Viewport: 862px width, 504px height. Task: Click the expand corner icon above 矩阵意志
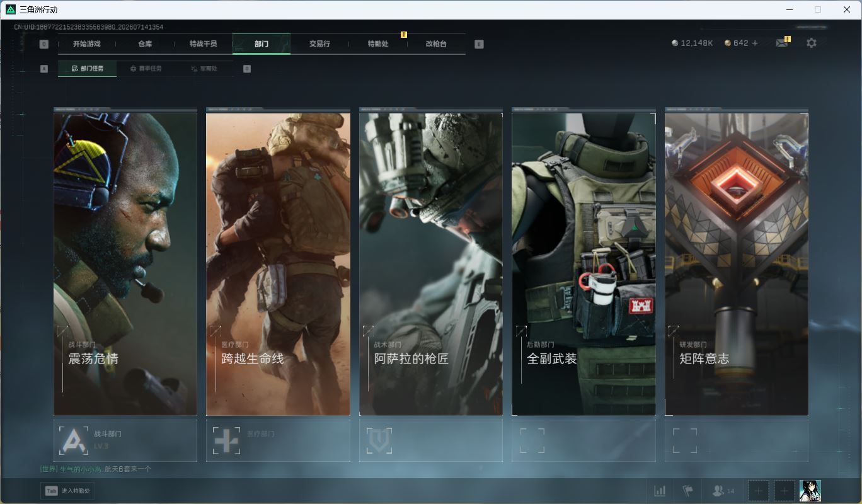click(674, 331)
